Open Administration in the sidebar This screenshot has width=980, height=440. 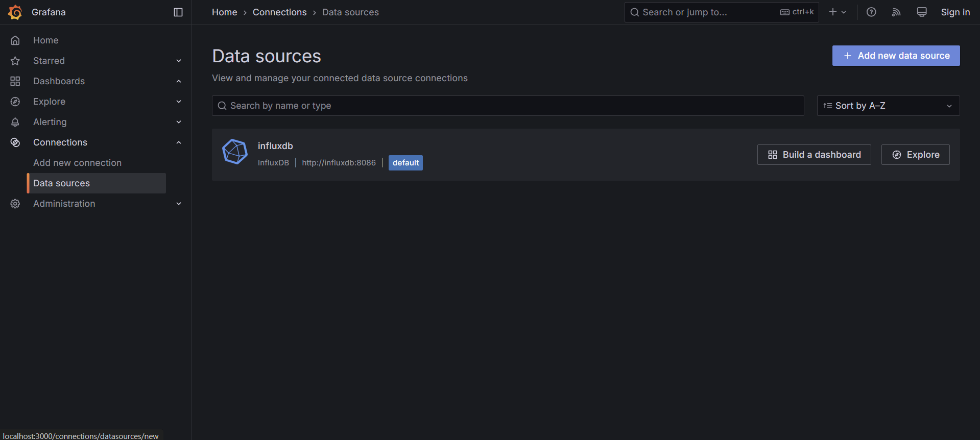(64, 204)
